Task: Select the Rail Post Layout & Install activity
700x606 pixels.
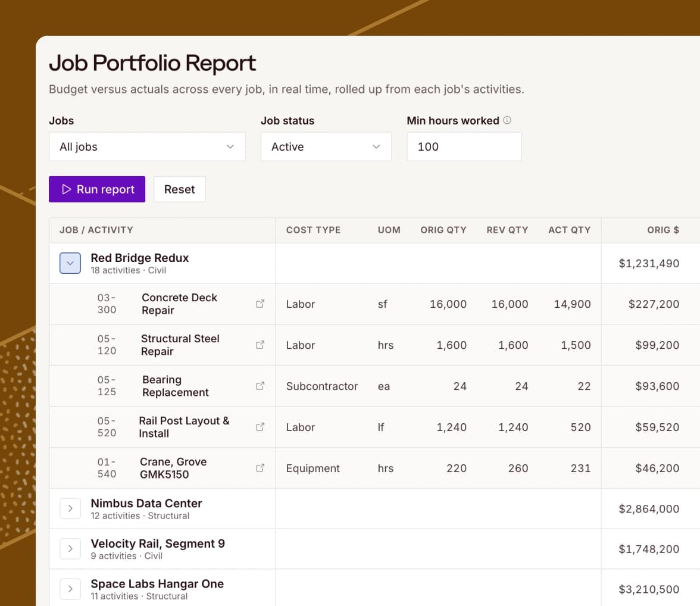Action: pos(184,427)
